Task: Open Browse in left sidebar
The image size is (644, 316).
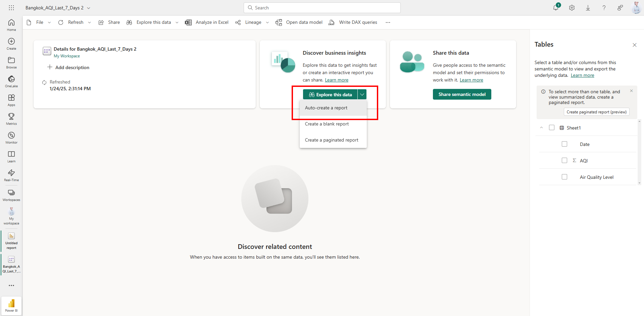Action: point(11,62)
